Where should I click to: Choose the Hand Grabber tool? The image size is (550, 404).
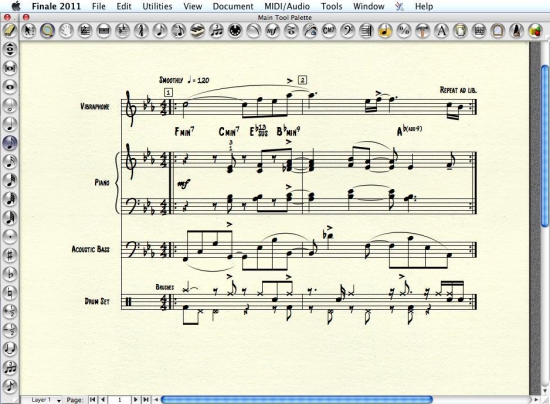66,31
